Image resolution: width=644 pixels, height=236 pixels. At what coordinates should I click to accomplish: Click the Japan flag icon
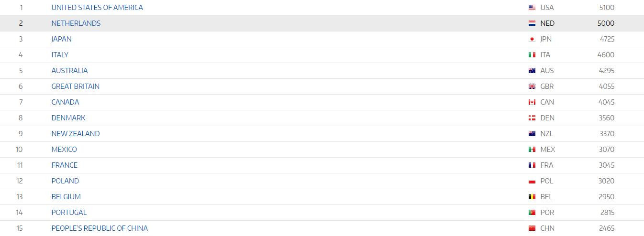click(532, 39)
